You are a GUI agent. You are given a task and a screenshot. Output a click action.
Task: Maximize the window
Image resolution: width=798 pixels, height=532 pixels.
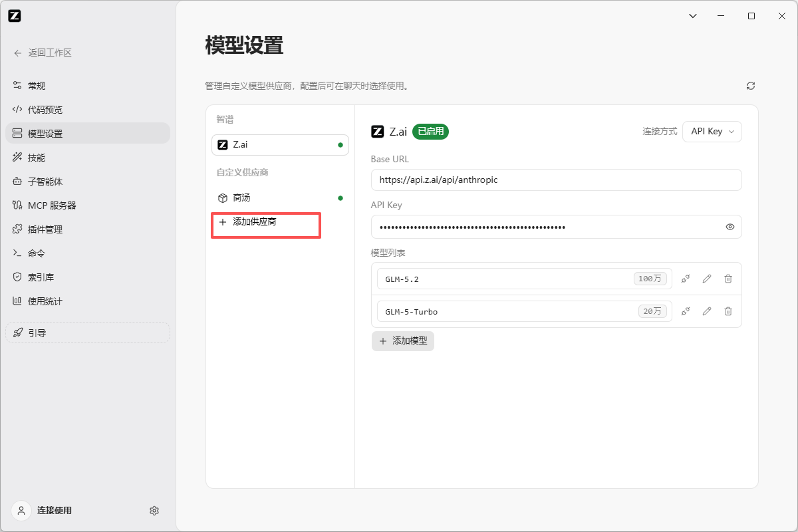(751, 16)
